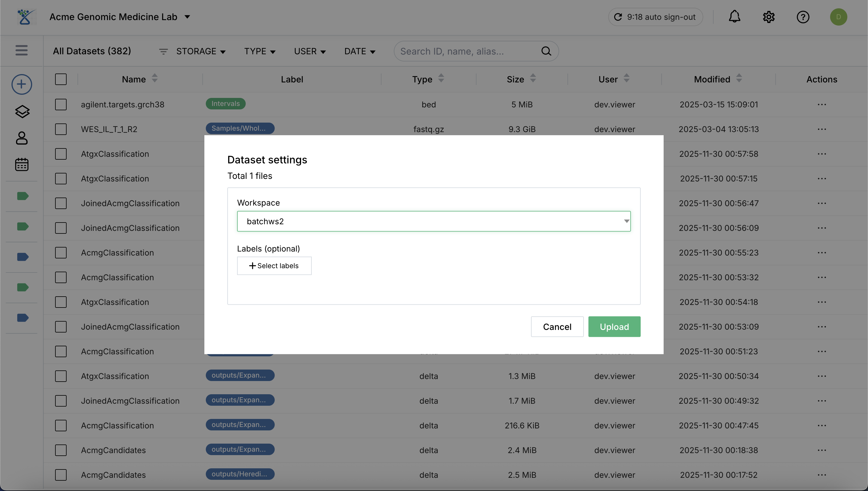The width and height of the screenshot is (868, 491).
Task: Check the checkbox for agilent.targets.grch38
Action: 61,104
